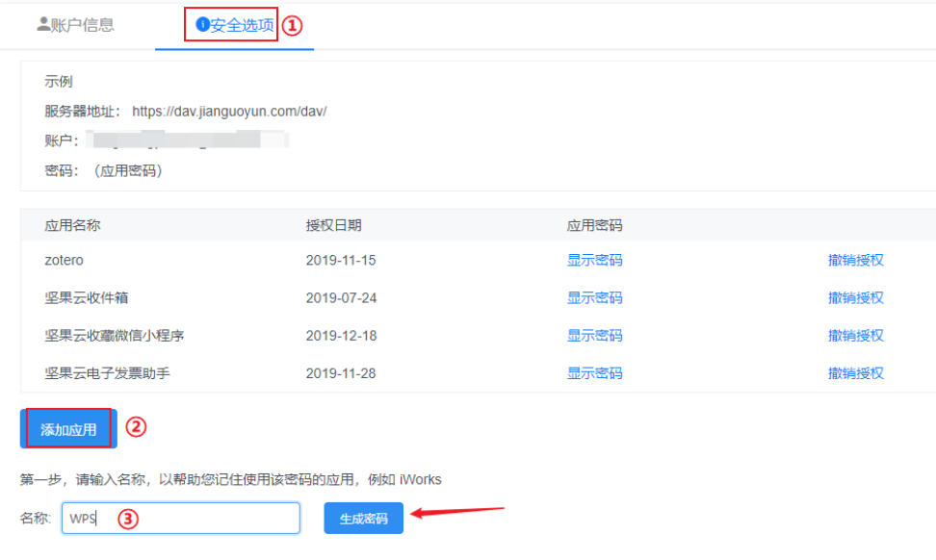Click the info icon beside 安全选项

[x=202, y=24]
